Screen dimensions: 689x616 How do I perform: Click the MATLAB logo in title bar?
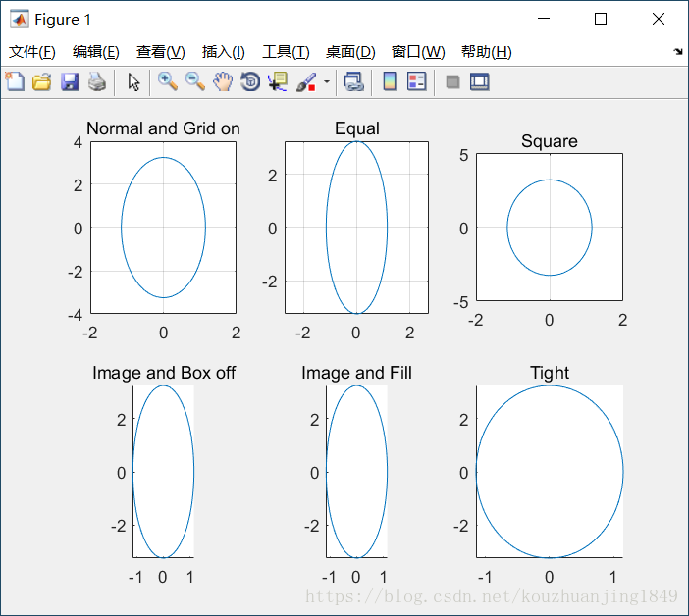[20, 19]
